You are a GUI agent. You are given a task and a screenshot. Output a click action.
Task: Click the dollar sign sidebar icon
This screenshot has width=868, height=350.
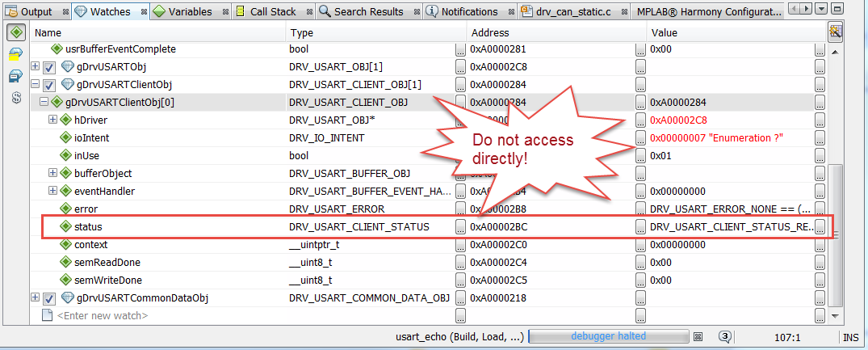[15, 99]
